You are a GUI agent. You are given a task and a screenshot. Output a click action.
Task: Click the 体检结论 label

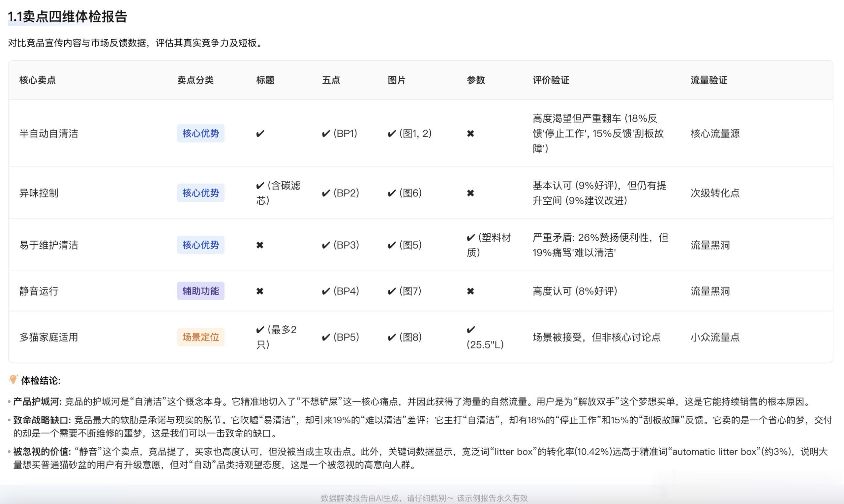pyautogui.click(x=41, y=380)
